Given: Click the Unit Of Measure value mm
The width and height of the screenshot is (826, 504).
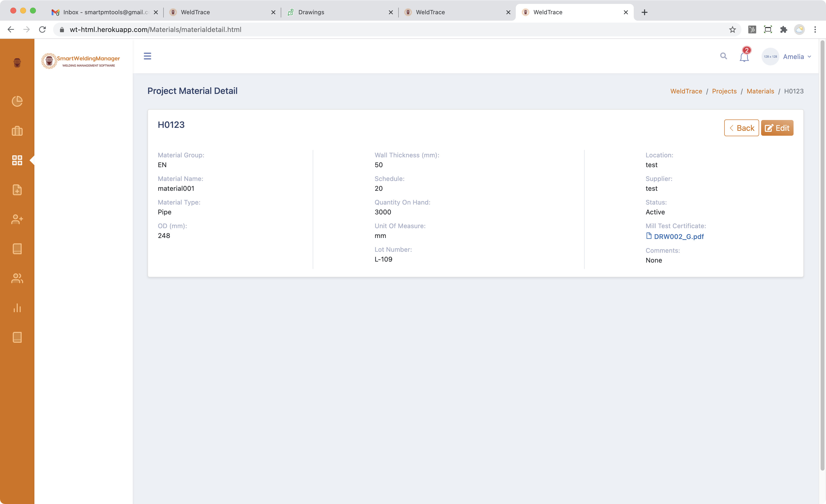Looking at the screenshot, I should [380, 236].
